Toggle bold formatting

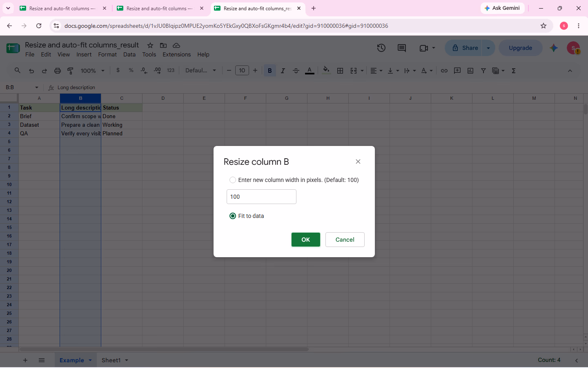click(x=270, y=71)
